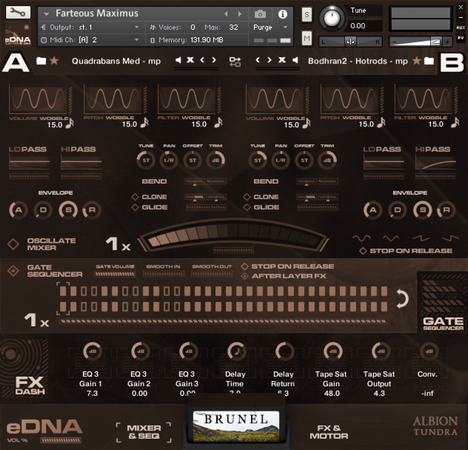Switch to the Mixer & Seq tab
468x450 pixels.
[x=144, y=432]
